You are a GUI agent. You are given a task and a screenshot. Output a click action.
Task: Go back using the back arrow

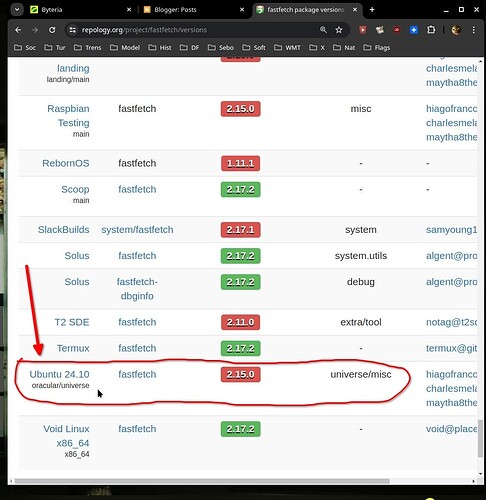point(18,30)
